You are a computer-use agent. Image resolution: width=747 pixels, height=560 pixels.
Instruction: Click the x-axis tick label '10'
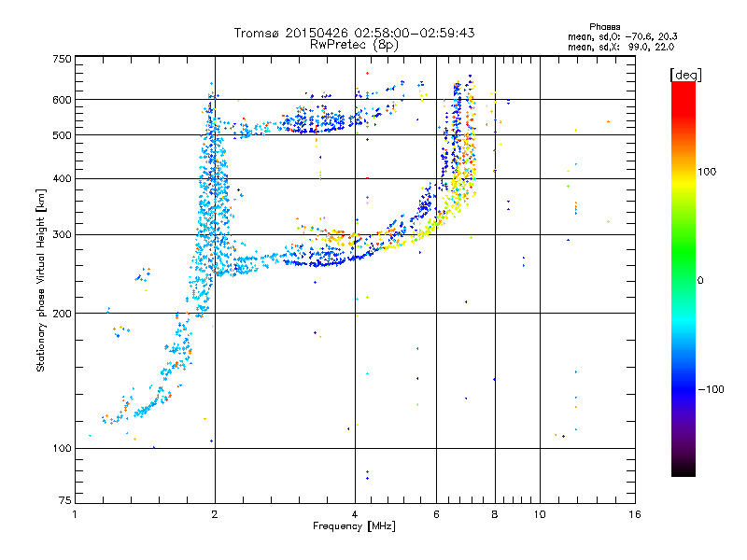[x=540, y=514]
